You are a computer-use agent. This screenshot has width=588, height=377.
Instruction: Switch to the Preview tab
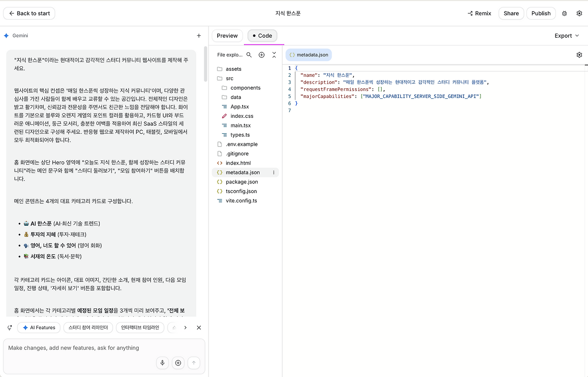tap(227, 35)
